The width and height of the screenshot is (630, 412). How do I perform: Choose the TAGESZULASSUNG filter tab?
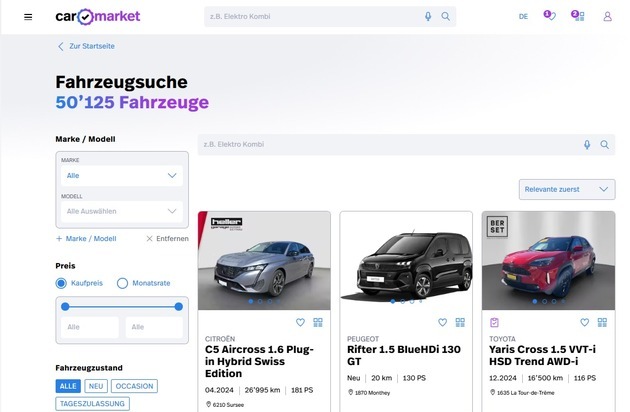click(92, 403)
